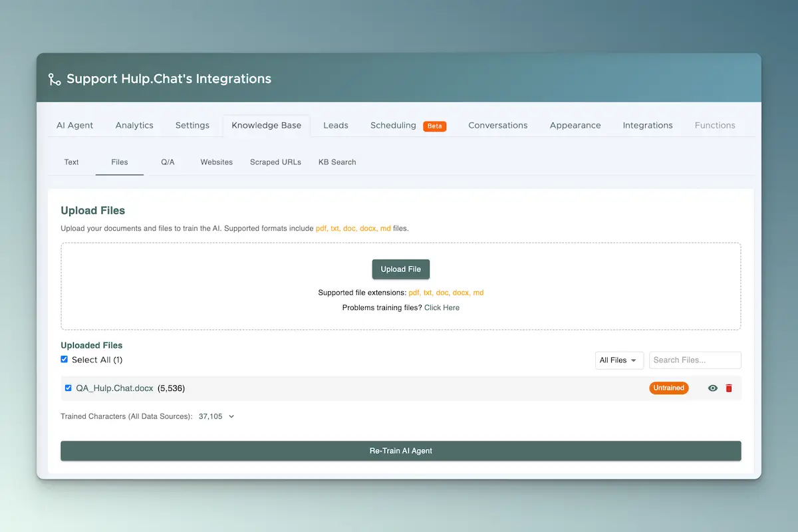This screenshot has height=532, width=798.
Task: Click the QA_Hulp.Chat.docx file name
Action: click(x=114, y=388)
